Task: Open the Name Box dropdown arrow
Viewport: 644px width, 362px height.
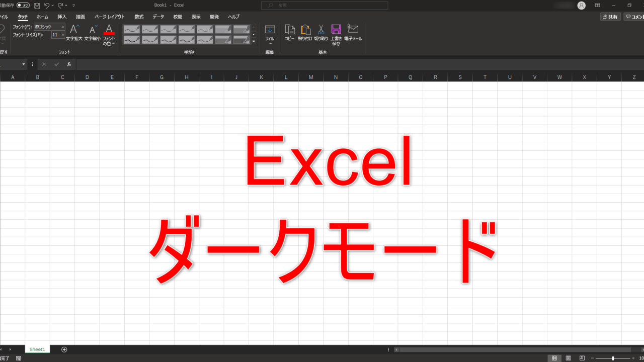Action: (24, 64)
